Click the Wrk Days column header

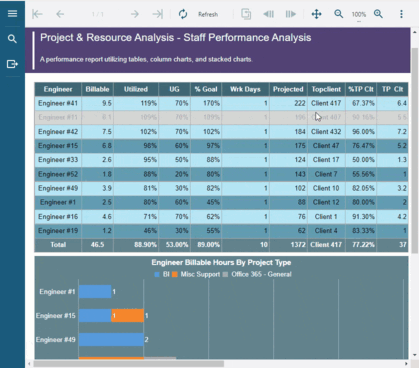tap(245, 89)
